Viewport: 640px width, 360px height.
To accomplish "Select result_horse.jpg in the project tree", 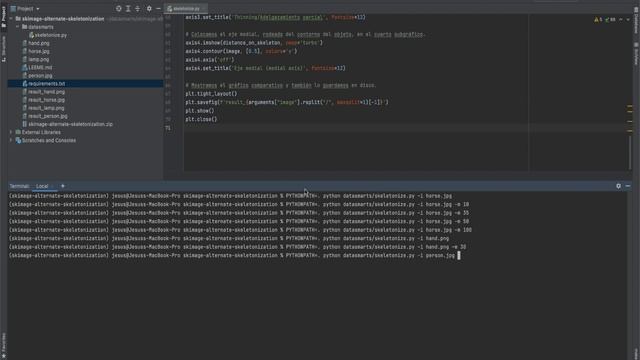I will pyautogui.click(x=46, y=100).
